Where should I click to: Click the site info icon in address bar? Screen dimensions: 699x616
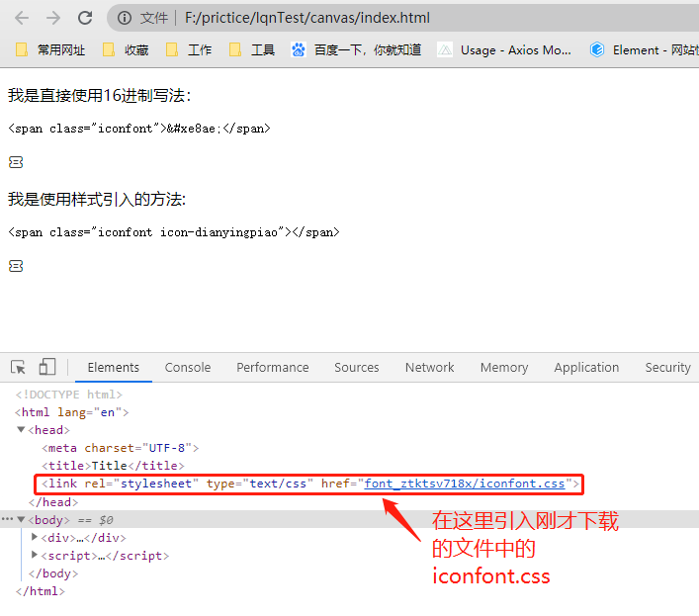[x=125, y=18]
